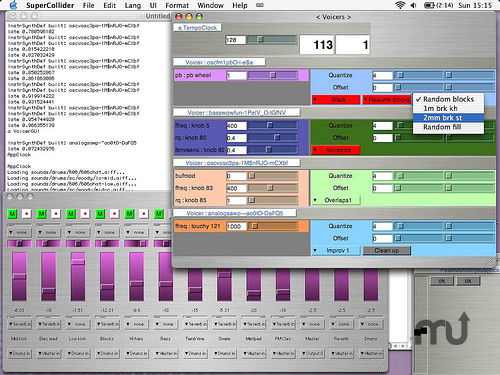
Task: Click the Clean up button
Action: (387, 250)
